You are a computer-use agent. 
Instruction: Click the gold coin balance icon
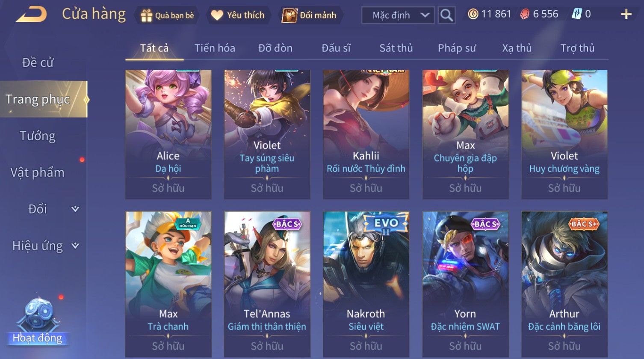coord(473,14)
